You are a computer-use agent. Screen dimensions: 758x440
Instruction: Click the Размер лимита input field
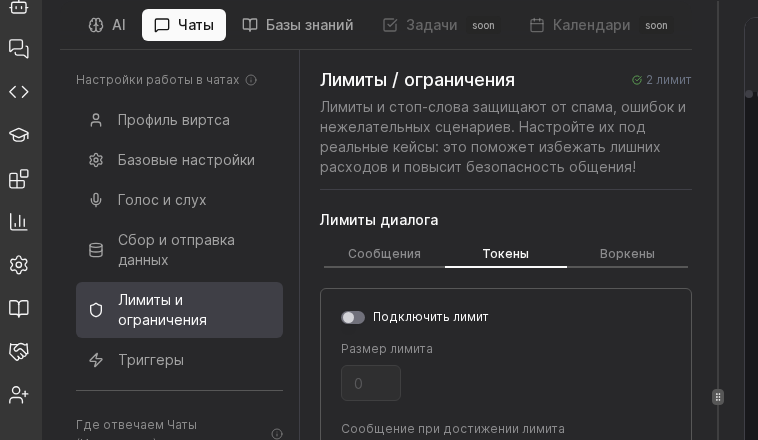(x=371, y=384)
